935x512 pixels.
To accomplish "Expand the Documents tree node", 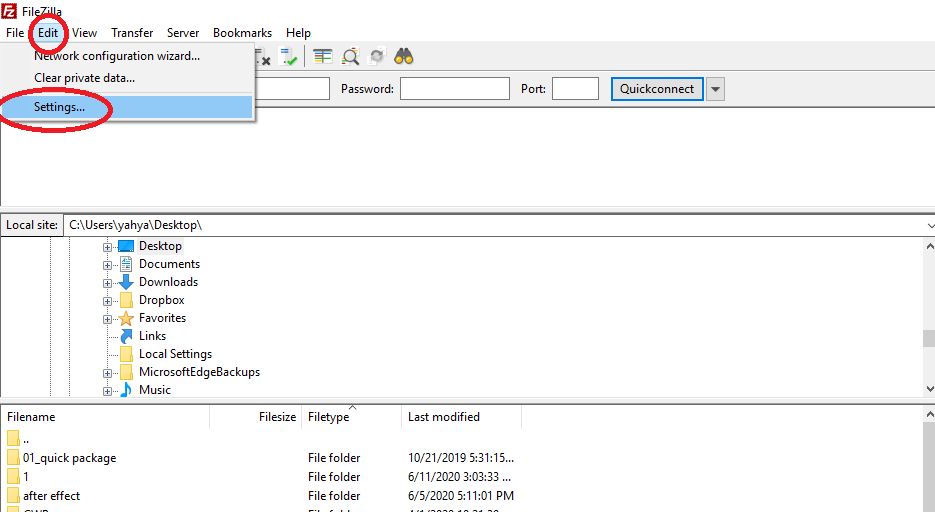I will (107, 265).
